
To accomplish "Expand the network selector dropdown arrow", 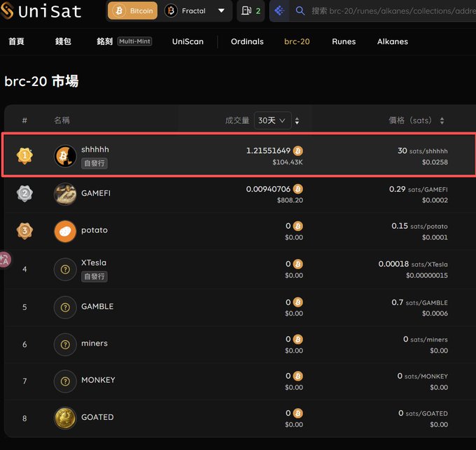I will [x=222, y=11].
